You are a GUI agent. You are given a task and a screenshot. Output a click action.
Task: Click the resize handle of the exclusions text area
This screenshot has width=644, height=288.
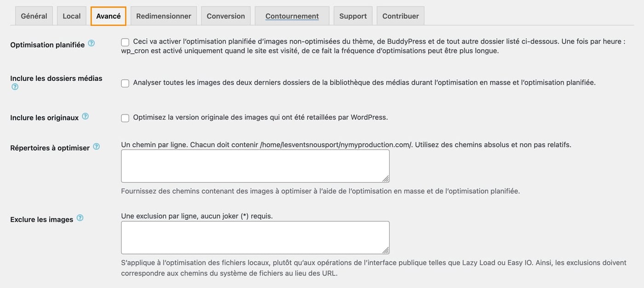tap(386, 250)
